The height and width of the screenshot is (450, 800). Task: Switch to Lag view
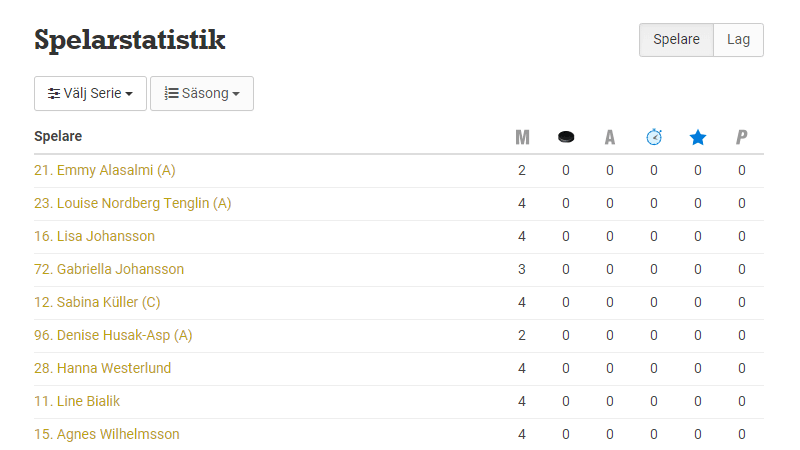(x=738, y=40)
